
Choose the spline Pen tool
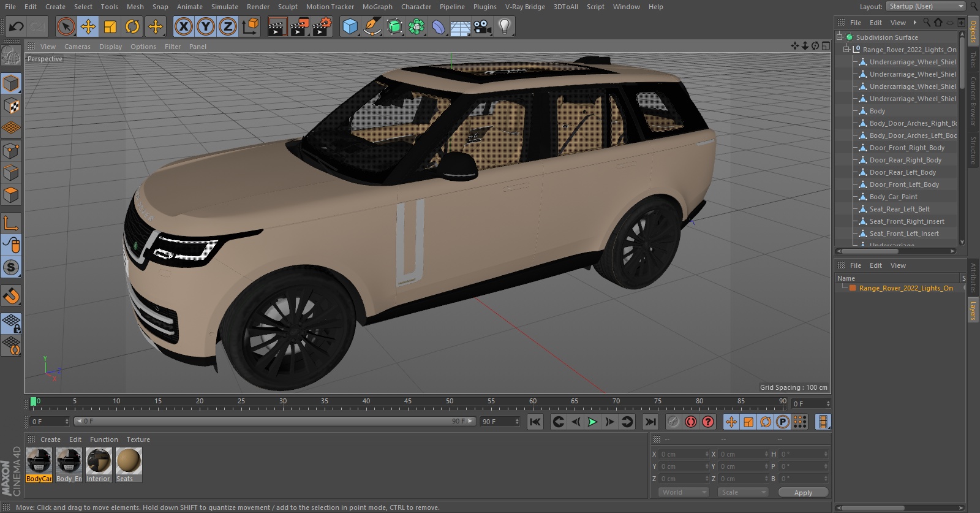(x=372, y=26)
